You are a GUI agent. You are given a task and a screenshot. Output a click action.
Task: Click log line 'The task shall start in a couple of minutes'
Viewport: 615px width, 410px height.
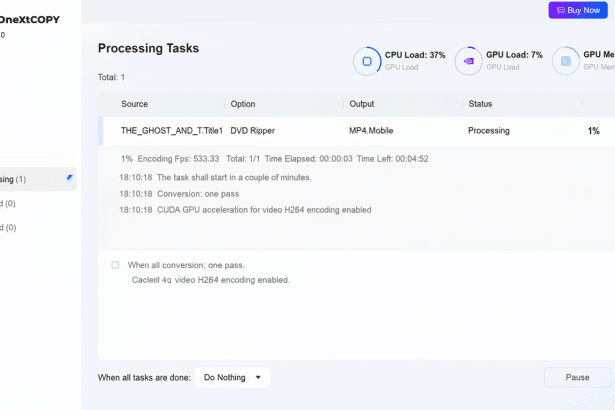coord(234,177)
